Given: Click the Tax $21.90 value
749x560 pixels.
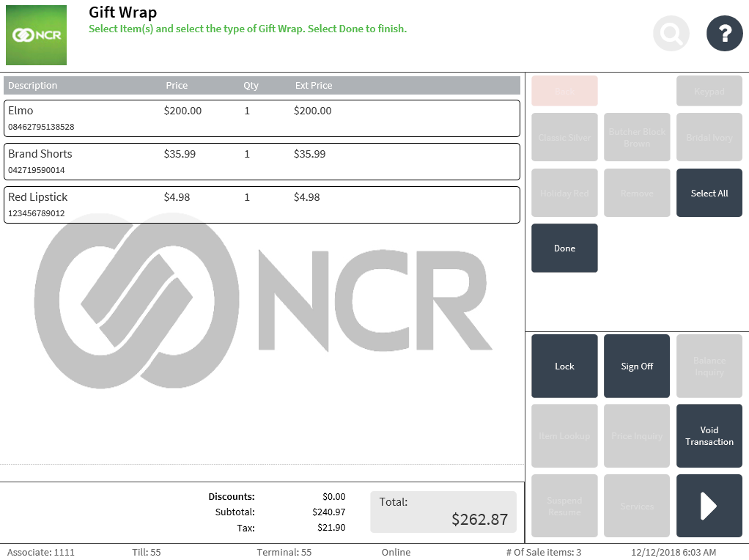Looking at the screenshot, I should click(x=331, y=528).
